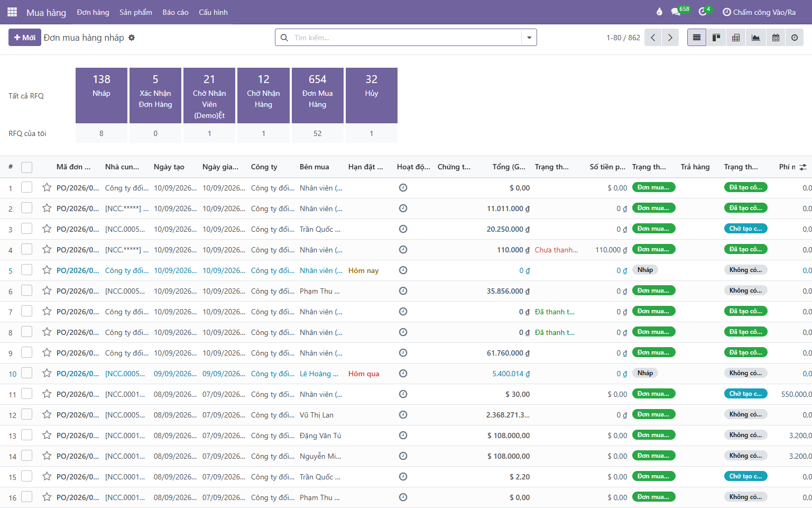Click the Hôm nay deadline cell
Screen dimensions: 812x508
click(x=364, y=270)
